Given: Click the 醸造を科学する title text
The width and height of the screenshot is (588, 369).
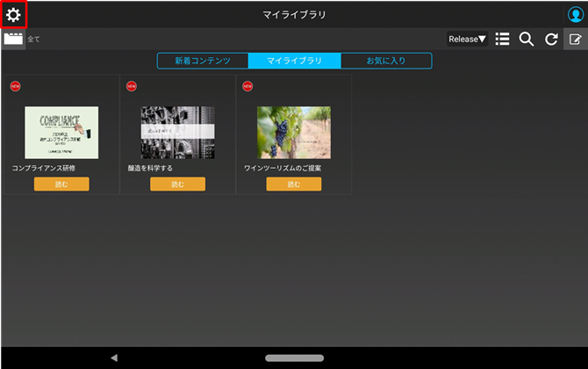Looking at the screenshot, I should pos(150,168).
